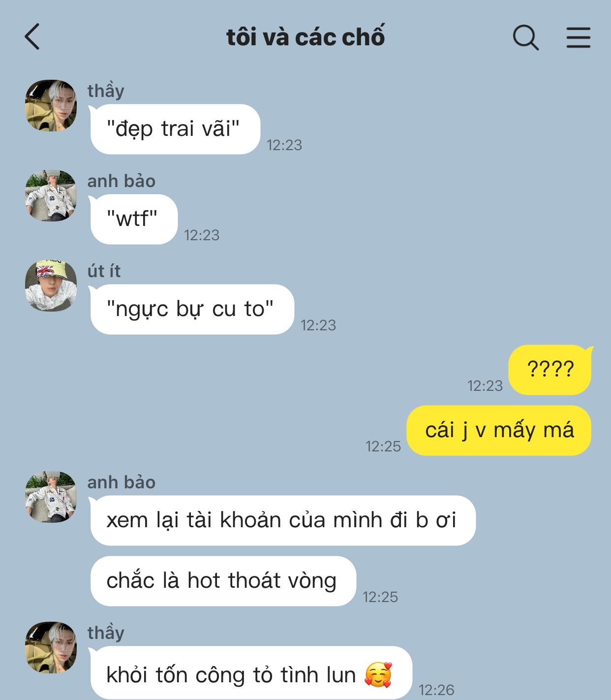Tap thầy's avatar beside "đẹp trai vãi"
Image resolution: width=611 pixels, height=700 pixels.
(x=51, y=105)
